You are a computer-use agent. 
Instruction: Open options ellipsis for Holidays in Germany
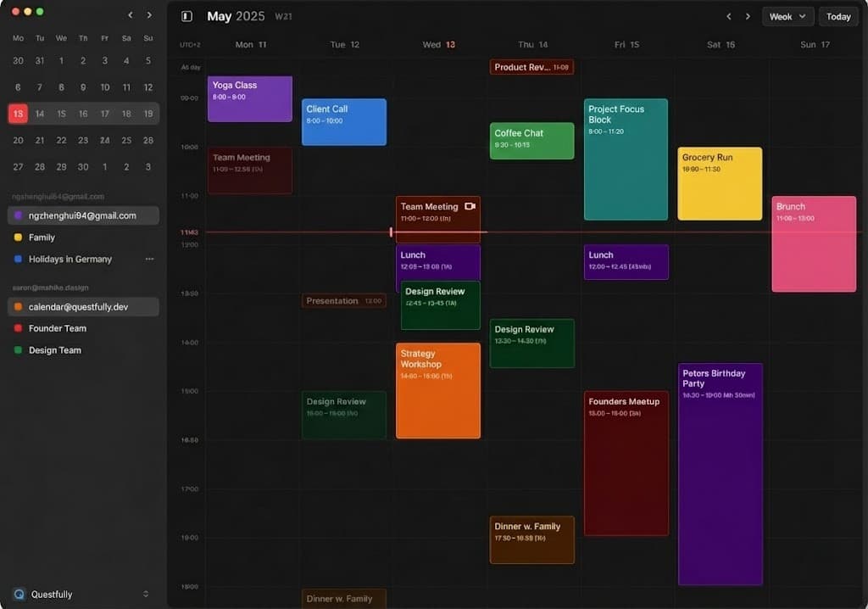pyautogui.click(x=150, y=259)
